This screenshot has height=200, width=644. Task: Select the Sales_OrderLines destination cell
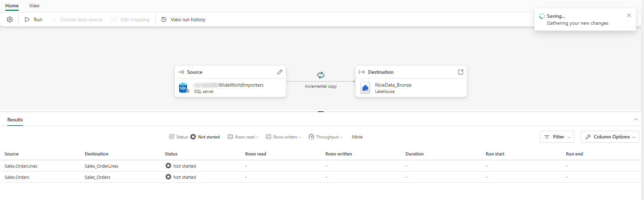point(101,166)
